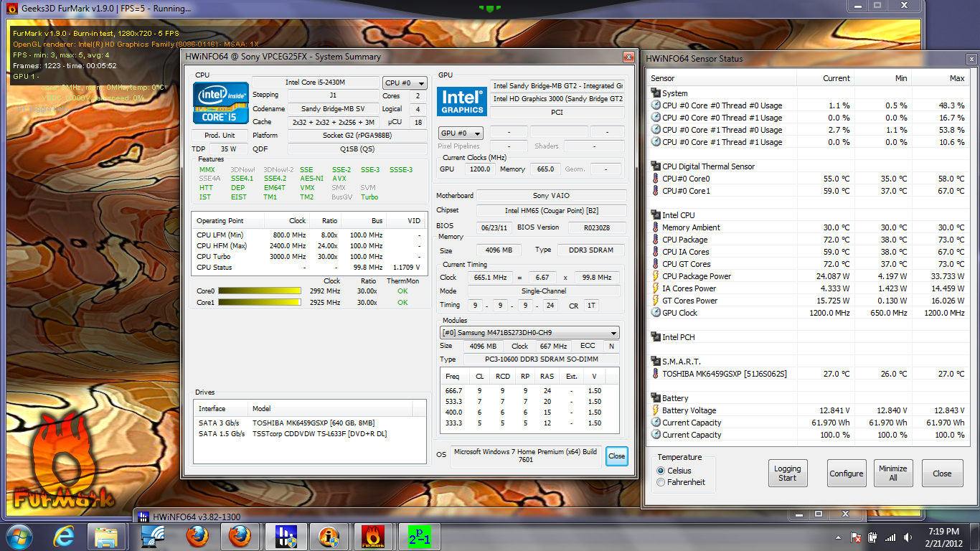Screen dimensions: 980x551
Task: Open the GPU #0 selector dropdown
Action: (x=460, y=133)
